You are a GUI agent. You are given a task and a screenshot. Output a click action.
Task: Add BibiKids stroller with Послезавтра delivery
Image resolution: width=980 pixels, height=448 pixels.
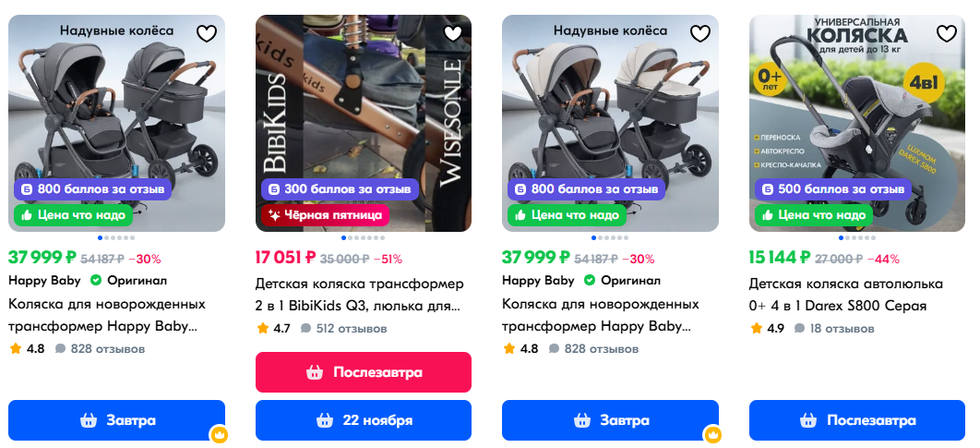coord(364,372)
